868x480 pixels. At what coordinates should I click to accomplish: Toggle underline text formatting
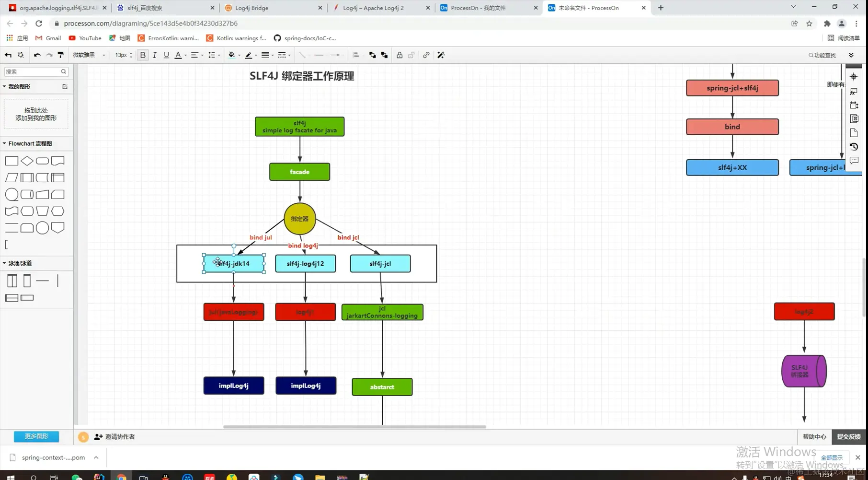pos(166,55)
